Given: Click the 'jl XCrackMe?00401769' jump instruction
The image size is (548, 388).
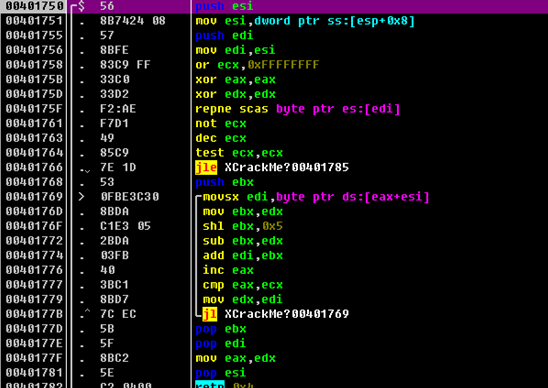Looking at the screenshot, I should 275,314.
